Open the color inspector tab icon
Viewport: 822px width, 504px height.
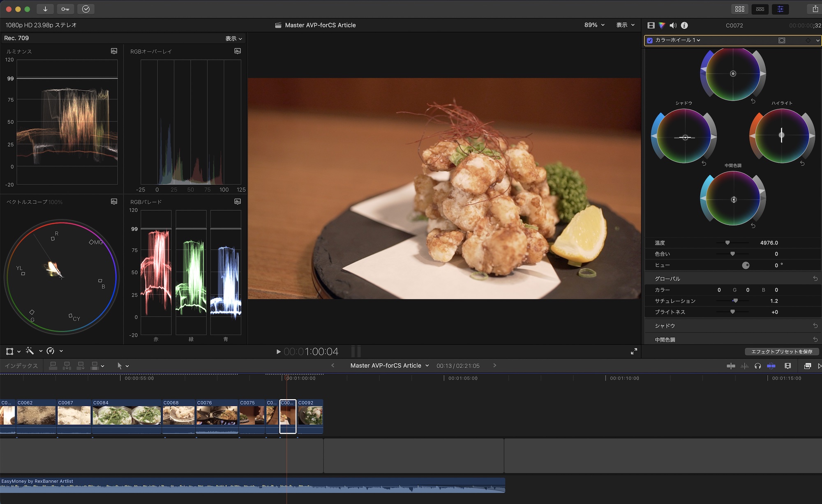click(x=662, y=25)
